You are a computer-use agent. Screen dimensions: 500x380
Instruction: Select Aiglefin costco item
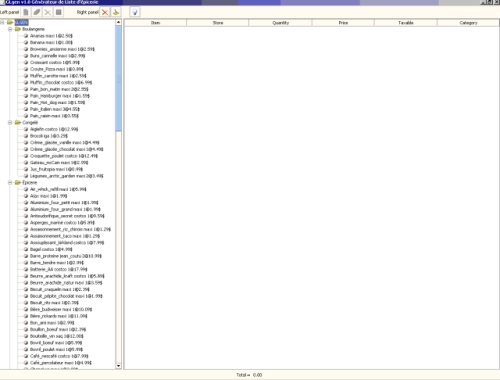(x=54, y=129)
